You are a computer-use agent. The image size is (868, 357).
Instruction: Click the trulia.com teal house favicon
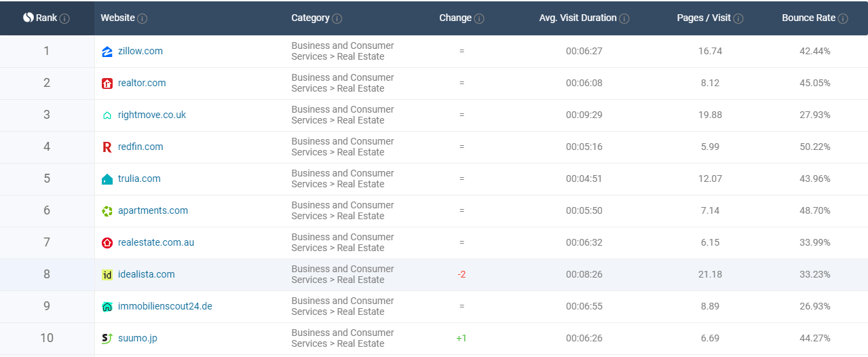tap(107, 179)
